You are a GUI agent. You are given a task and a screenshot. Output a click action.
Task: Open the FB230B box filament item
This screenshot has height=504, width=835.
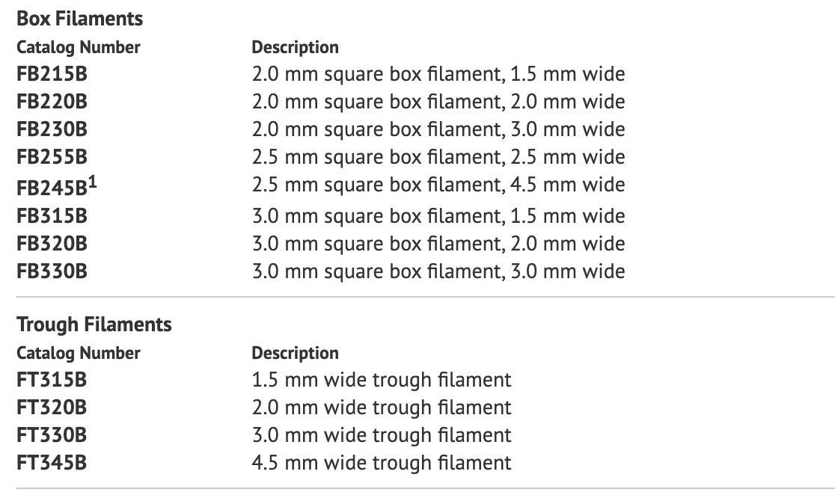52,129
